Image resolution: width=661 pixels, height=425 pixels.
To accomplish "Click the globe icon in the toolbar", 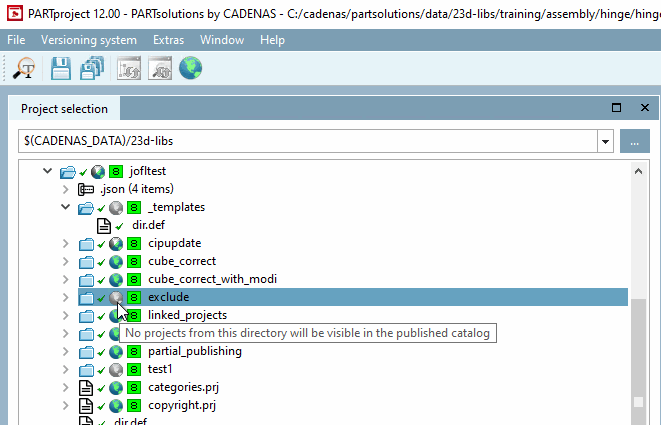I will pyautogui.click(x=191, y=68).
